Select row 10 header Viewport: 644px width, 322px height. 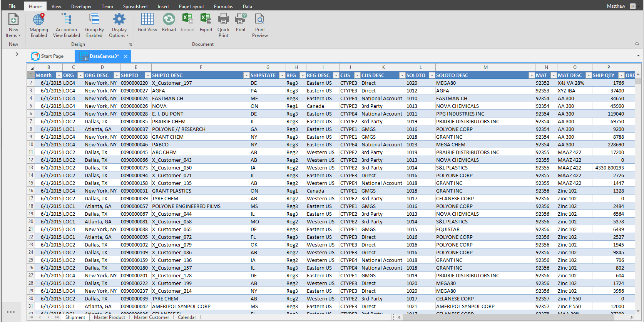pyautogui.click(x=31, y=144)
